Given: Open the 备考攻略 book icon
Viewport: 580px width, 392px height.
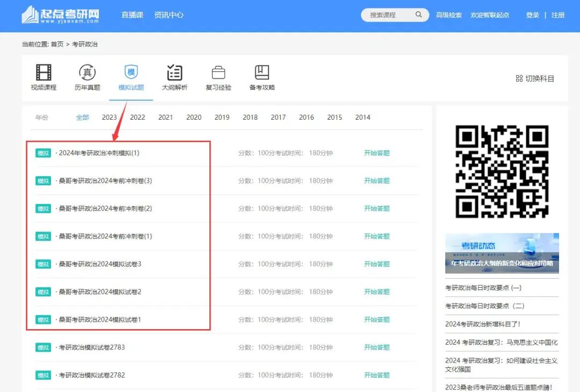Looking at the screenshot, I should coord(262,72).
